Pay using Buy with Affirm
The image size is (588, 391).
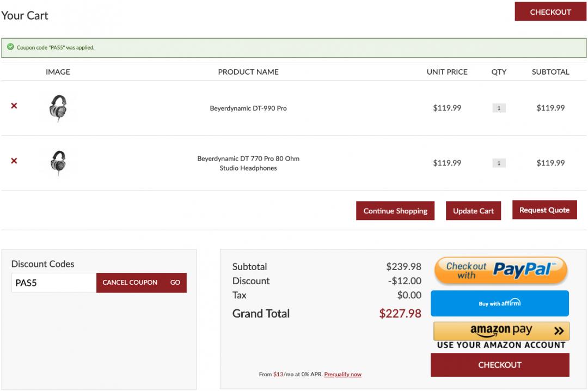(499, 303)
